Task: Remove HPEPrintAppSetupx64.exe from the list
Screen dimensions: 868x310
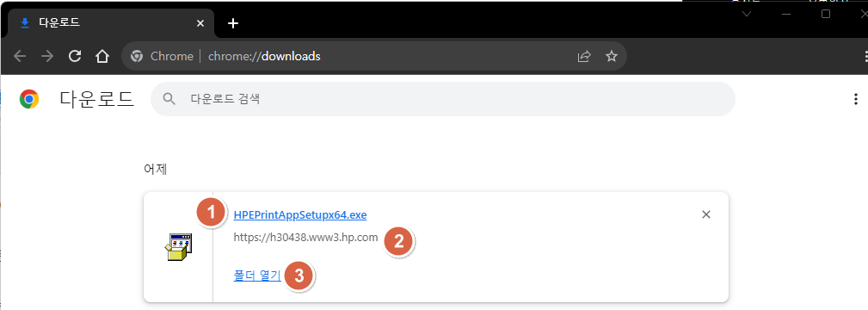Action: click(705, 214)
